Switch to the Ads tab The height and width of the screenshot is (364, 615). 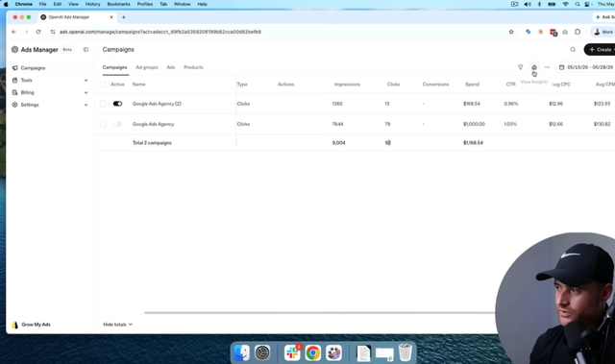171,67
